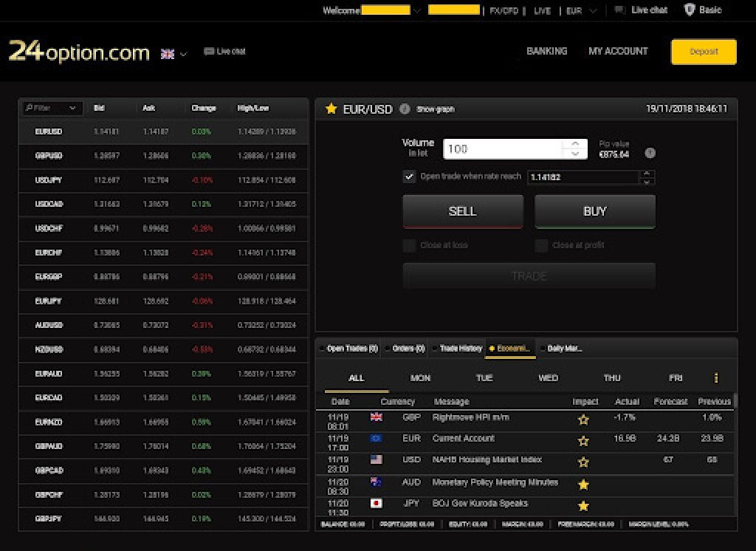Open the instrument filter dropdown
Screen dimensions: 756x551
point(72,108)
